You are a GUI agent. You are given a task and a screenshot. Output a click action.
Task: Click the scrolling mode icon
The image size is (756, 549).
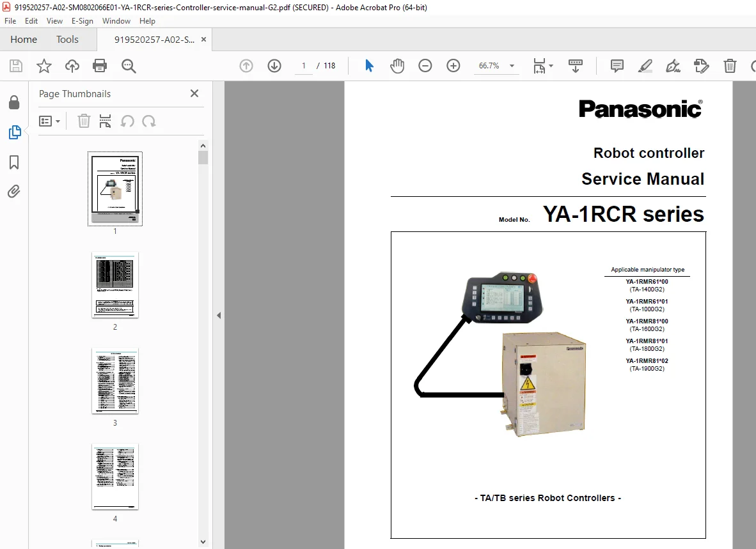point(576,66)
